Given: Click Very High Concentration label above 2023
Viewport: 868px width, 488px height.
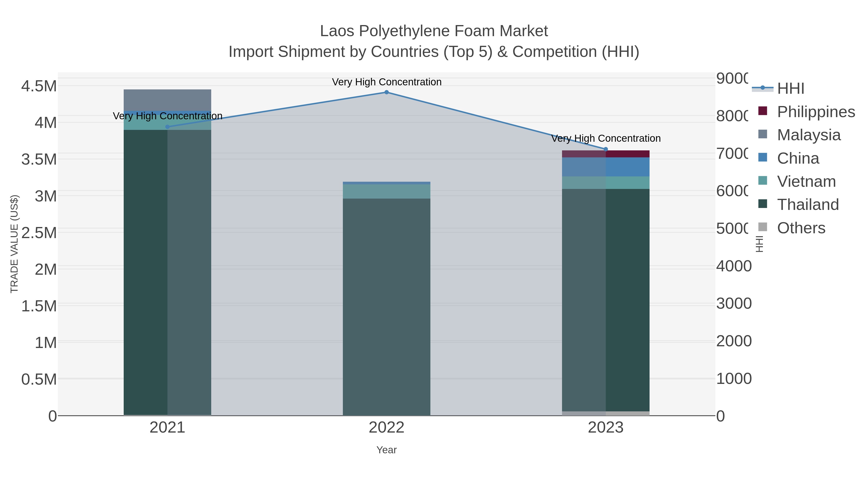Looking at the screenshot, I should tap(605, 138).
